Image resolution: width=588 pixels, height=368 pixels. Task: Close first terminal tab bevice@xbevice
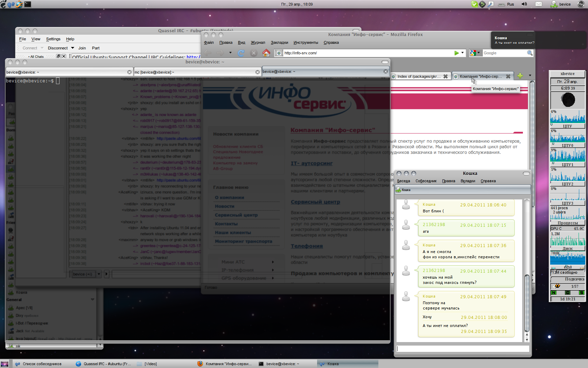[129, 72]
